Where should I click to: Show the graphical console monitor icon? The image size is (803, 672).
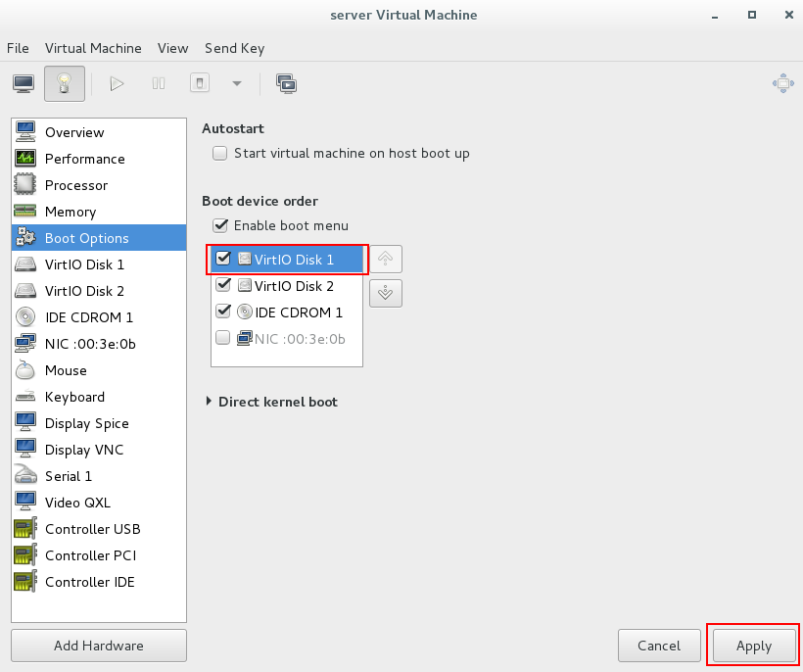click(24, 83)
